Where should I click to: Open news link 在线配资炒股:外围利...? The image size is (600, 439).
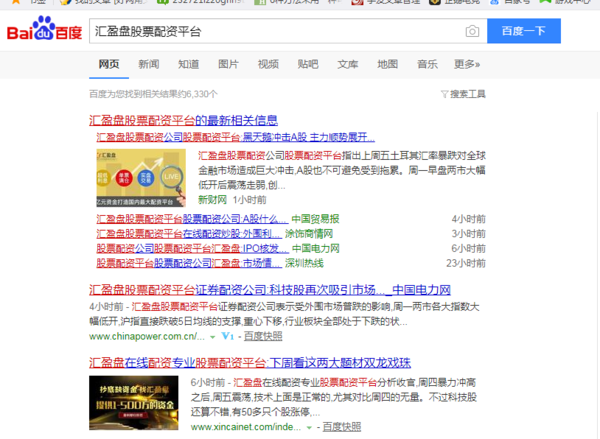[189, 234]
